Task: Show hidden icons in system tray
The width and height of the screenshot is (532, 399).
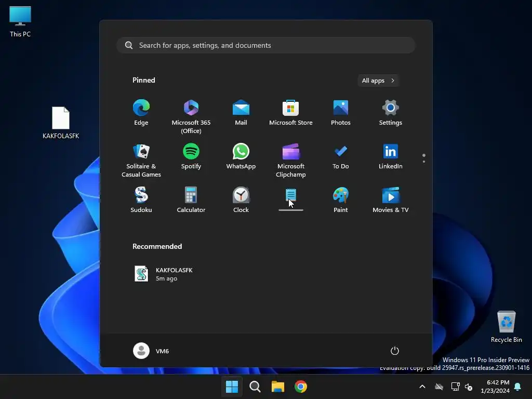Action: click(x=422, y=387)
